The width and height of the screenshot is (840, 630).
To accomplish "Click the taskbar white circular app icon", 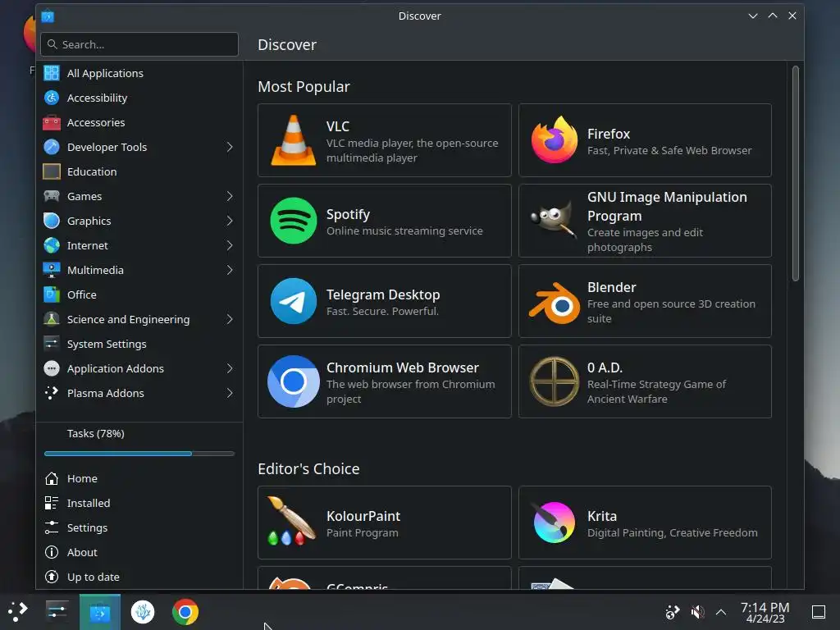I will [x=143, y=612].
